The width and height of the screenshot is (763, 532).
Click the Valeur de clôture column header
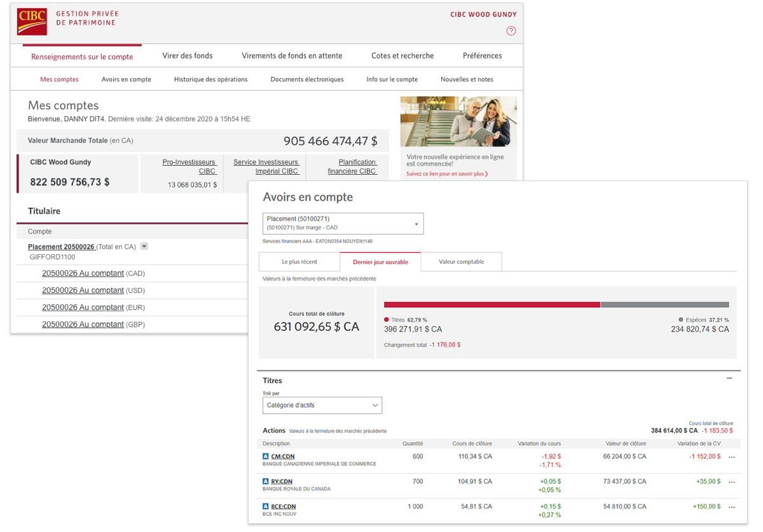[626, 444]
